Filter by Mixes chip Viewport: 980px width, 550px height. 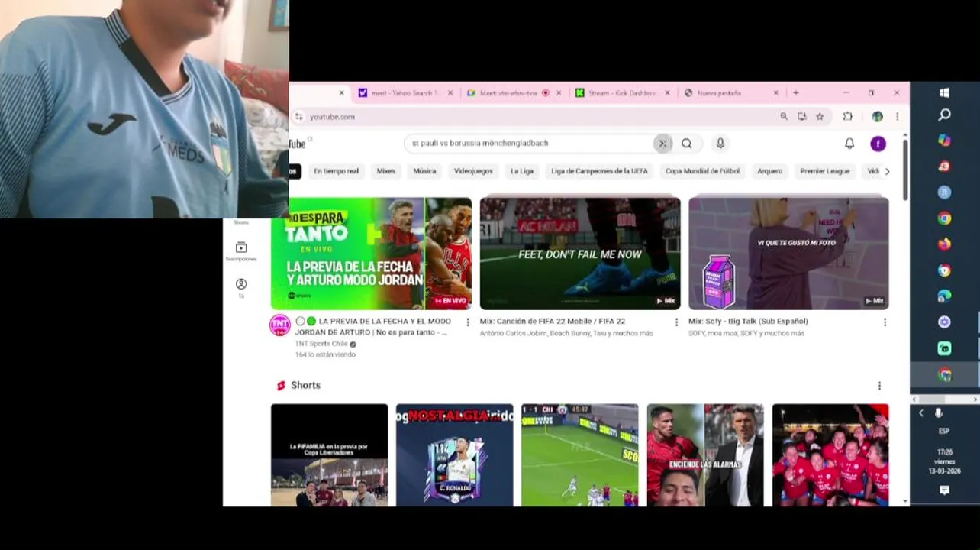tap(386, 171)
